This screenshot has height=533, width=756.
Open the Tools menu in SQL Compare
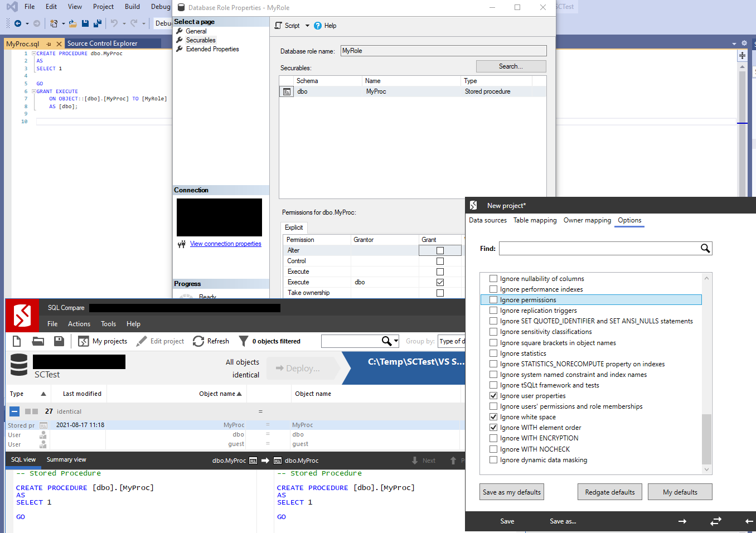click(x=108, y=324)
